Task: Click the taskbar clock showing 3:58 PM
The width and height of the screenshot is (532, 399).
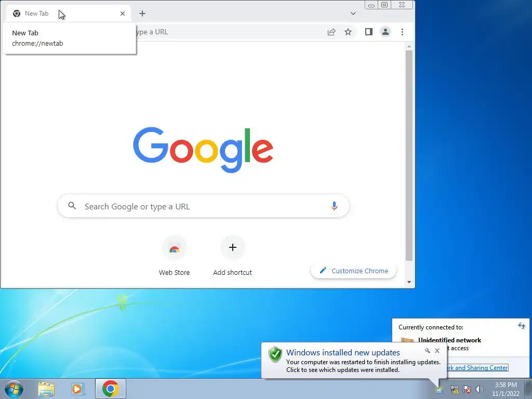Action: 506,389
